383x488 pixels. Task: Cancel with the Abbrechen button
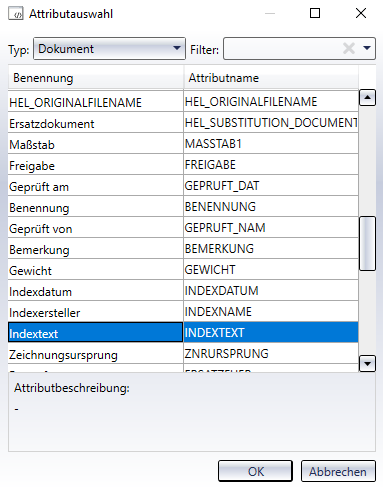click(338, 471)
